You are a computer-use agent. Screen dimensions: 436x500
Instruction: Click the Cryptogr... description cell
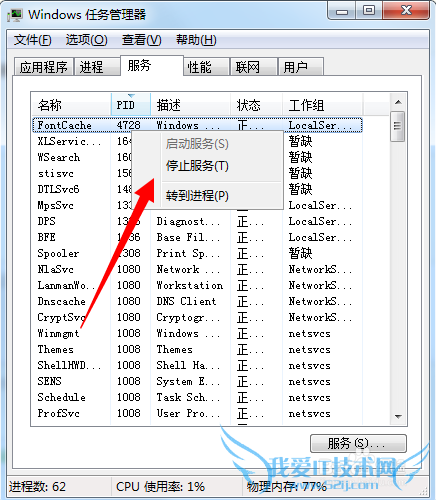(x=188, y=317)
